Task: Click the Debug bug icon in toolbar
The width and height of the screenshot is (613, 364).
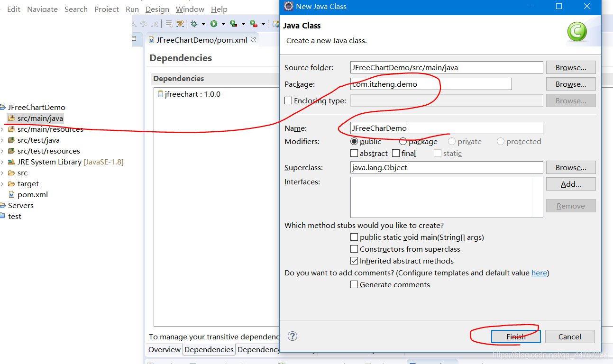Action: (194, 24)
